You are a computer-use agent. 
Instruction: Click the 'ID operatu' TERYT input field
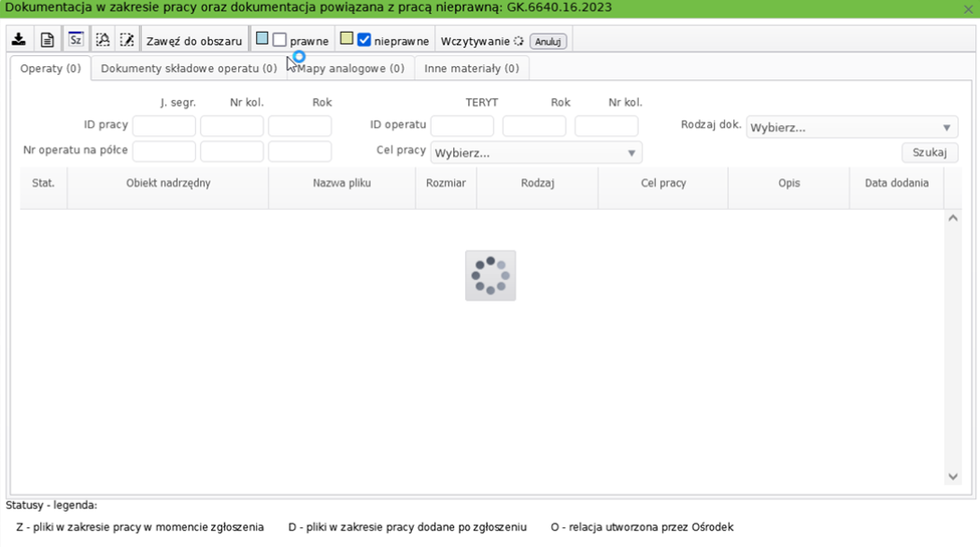[x=462, y=126]
